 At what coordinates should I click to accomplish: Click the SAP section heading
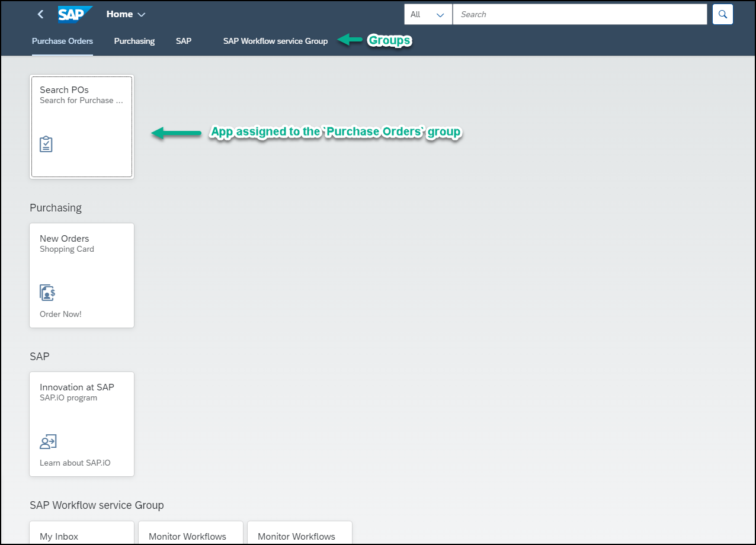pos(40,357)
